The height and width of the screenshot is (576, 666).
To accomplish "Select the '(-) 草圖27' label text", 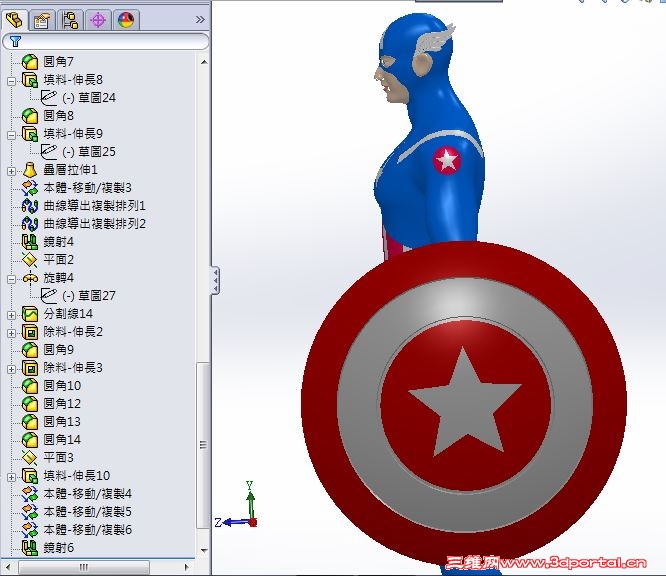I will (x=89, y=296).
